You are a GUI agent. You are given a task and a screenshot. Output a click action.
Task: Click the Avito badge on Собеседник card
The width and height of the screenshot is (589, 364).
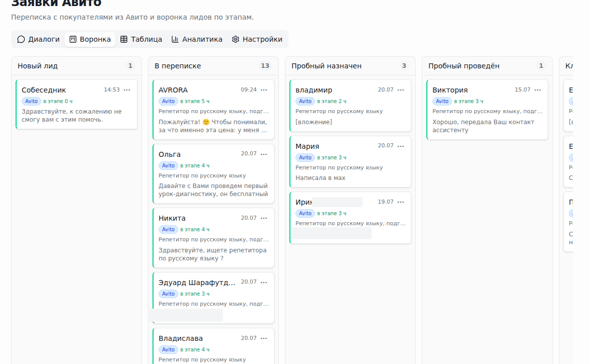31,101
